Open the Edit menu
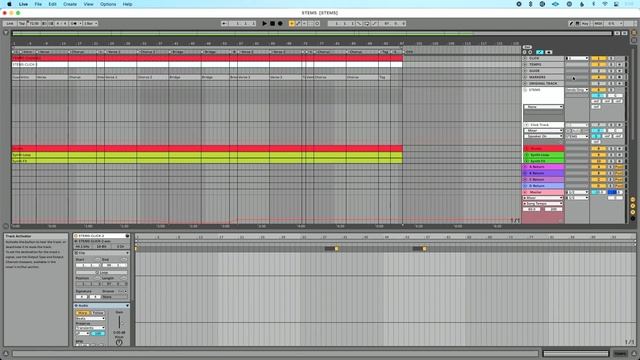640x360 pixels. tap(52, 4)
